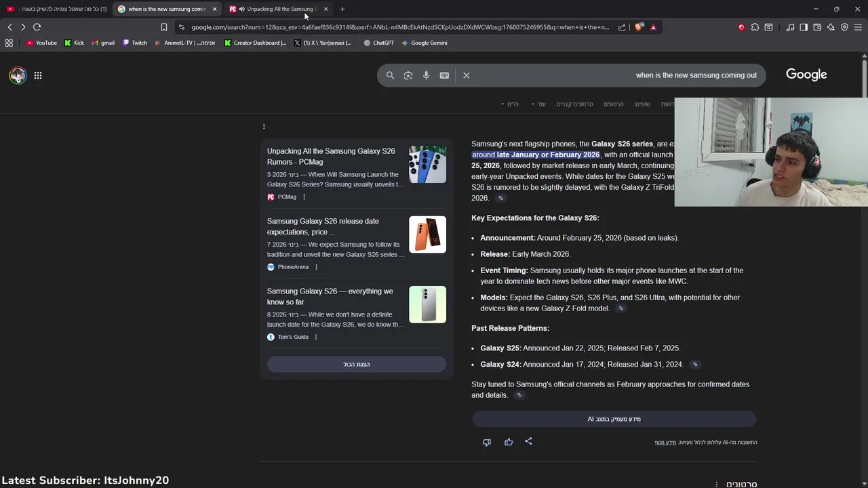The image size is (868, 488).
Task: Open the Google Gemini bookmark
Action: [425, 43]
